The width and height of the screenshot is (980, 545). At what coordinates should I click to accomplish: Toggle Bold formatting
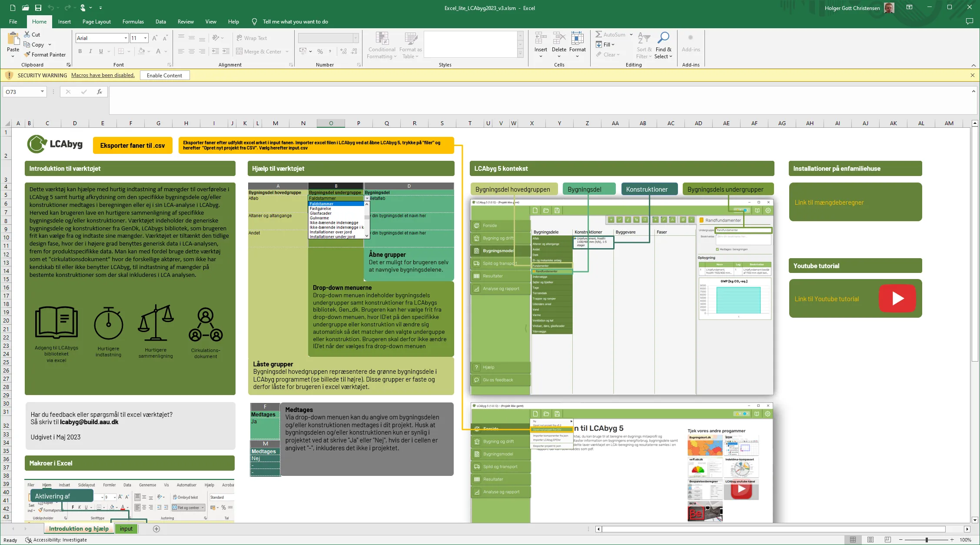(80, 51)
